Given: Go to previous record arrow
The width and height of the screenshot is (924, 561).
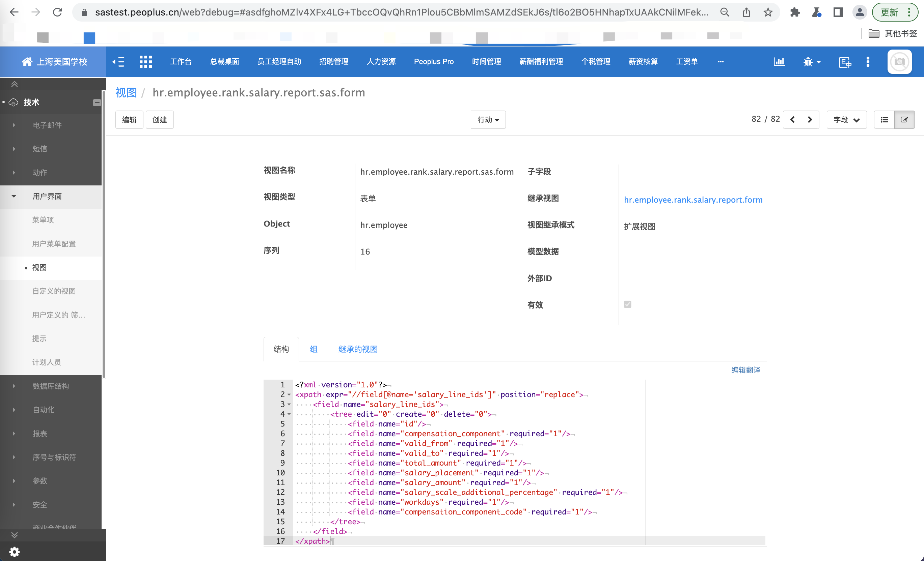Looking at the screenshot, I should [x=792, y=120].
